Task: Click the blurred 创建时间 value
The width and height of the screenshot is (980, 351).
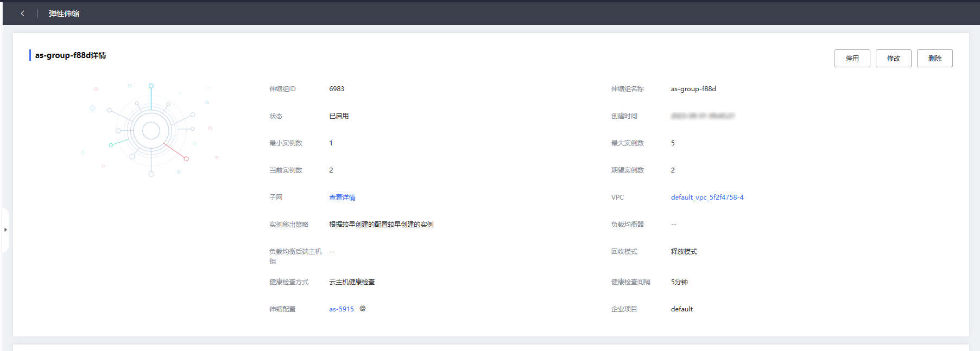Action: 703,116
